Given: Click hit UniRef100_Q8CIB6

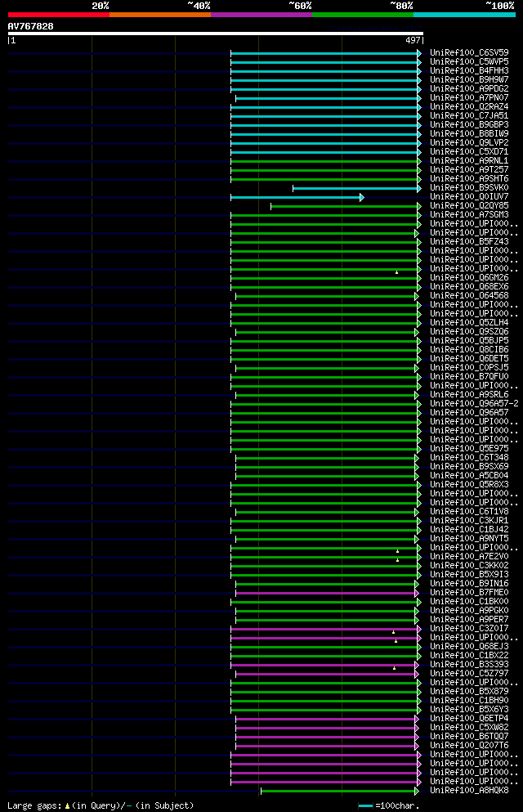Looking at the screenshot, I should pos(469,349).
